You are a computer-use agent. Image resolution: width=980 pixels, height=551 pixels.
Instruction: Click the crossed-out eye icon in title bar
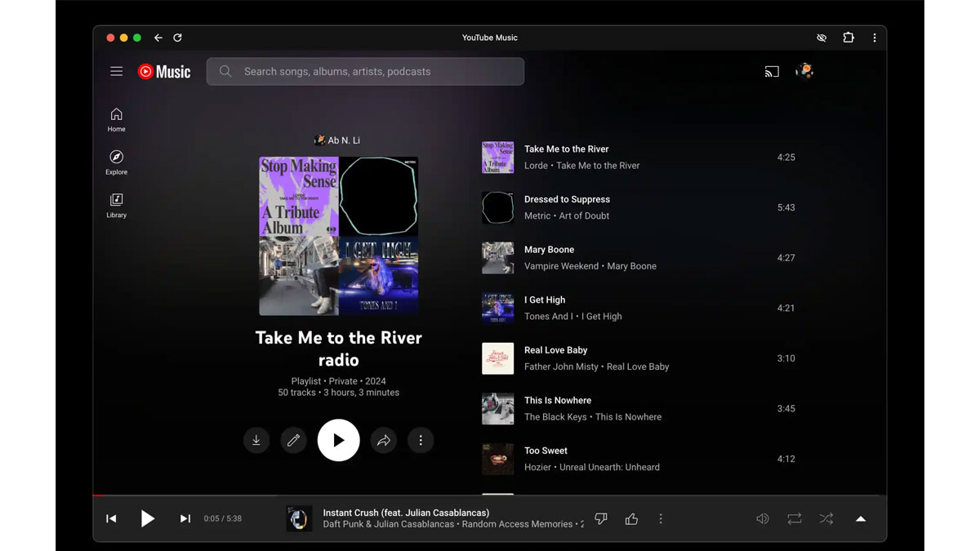pyautogui.click(x=822, y=38)
